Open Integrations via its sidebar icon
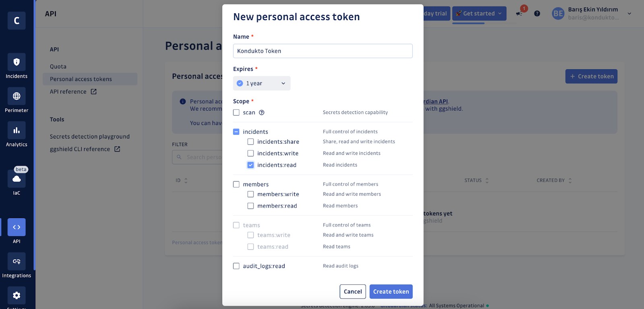The width and height of the screenshot is (644, 309). (16, 261)
